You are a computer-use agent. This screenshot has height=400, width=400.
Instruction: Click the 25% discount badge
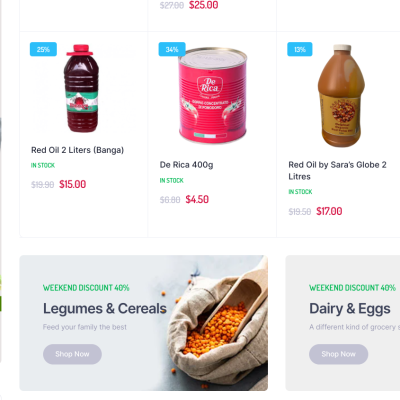pyautogui.click(x=43, y=49)
